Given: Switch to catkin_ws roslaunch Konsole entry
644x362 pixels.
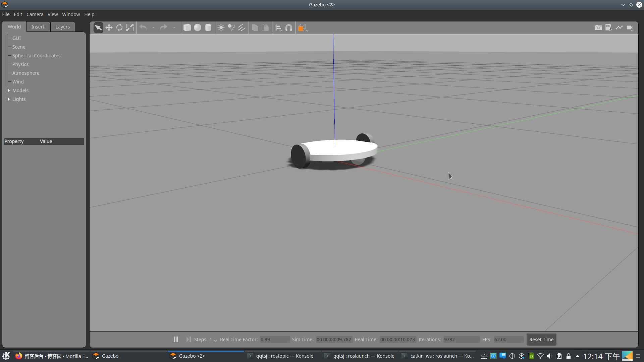Looking at the screenshot, I should [x=438, y=356].
